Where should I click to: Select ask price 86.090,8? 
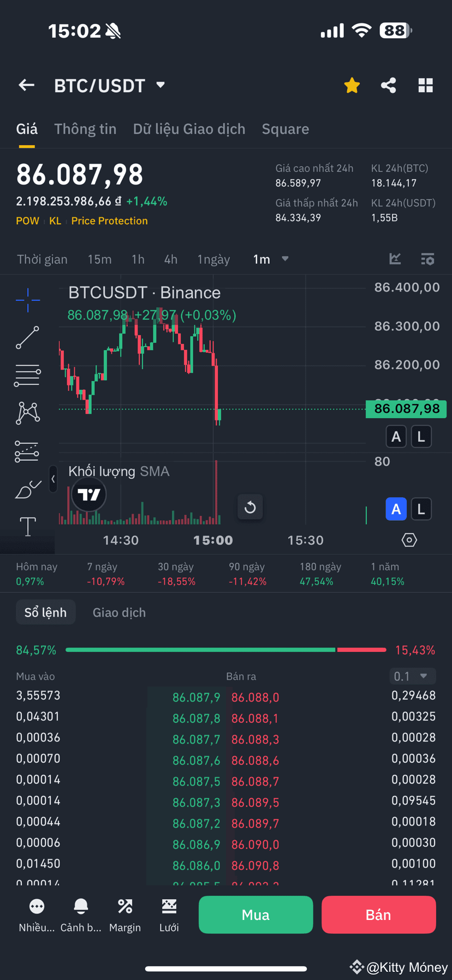(x=255, y=865)
